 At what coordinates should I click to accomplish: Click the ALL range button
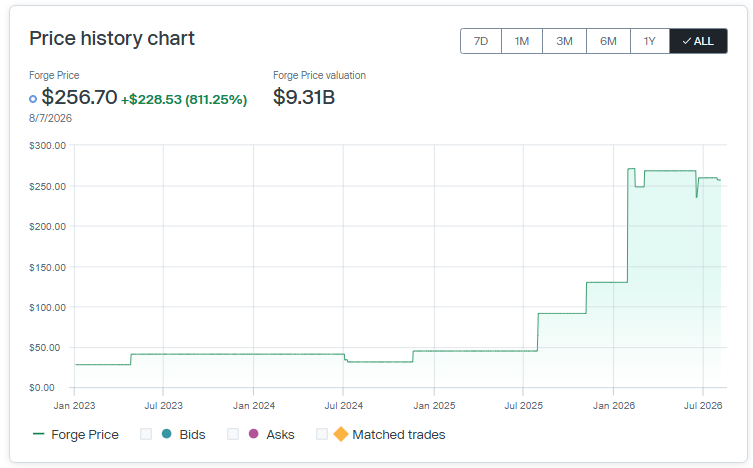click(x=698, y=41)
